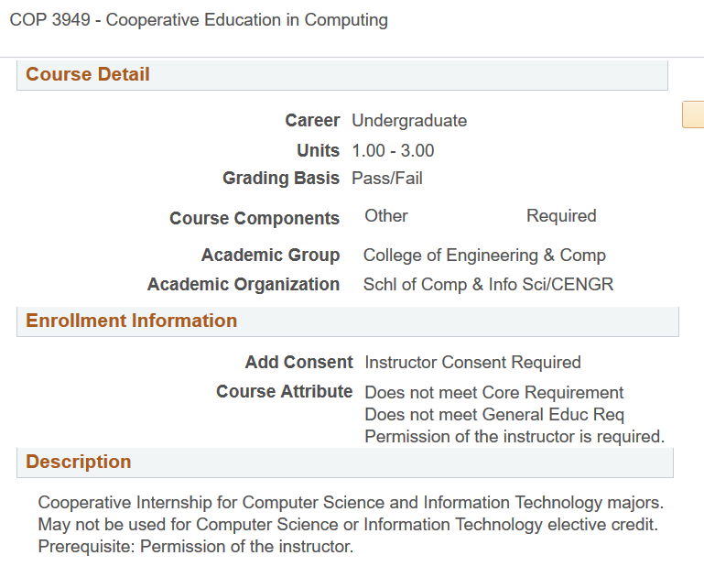The image size is (704, 588).
Task: Click Instructor Consent Required text
Action: point(472,363)
